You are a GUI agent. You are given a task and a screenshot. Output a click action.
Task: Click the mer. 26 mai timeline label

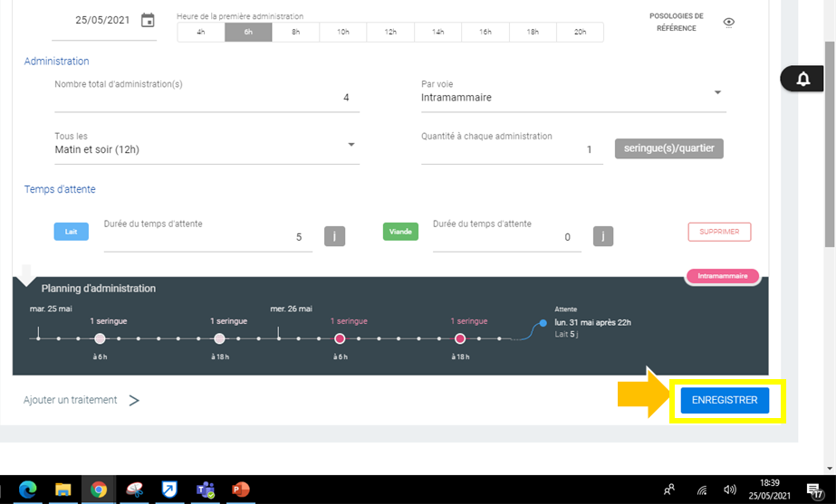click(x=291, y=309)
